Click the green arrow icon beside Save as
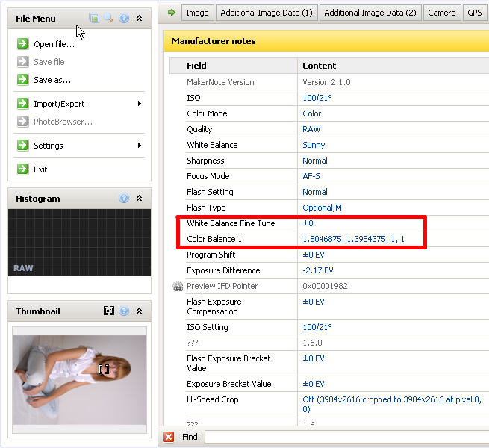Image resolution: width=489 pixels, height=448 pixels. coord(22,80)
